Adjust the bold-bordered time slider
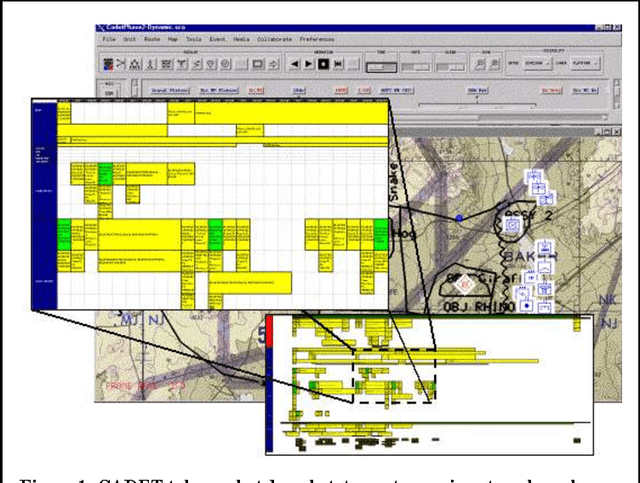The image size is (640, 483). (381, 67)
